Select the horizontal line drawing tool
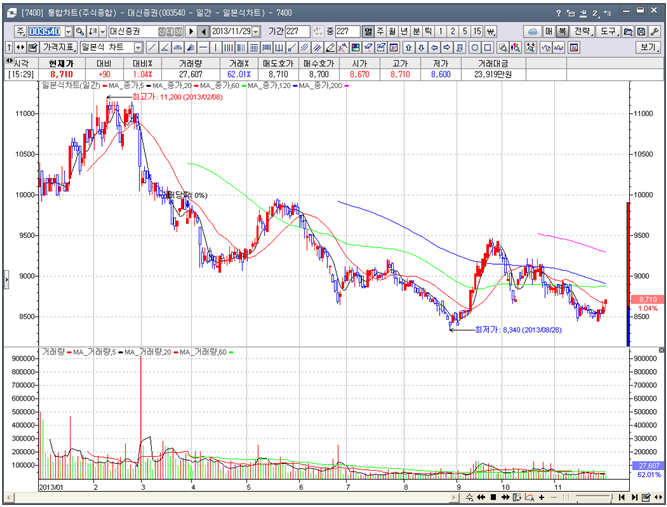 click(203, 47)
